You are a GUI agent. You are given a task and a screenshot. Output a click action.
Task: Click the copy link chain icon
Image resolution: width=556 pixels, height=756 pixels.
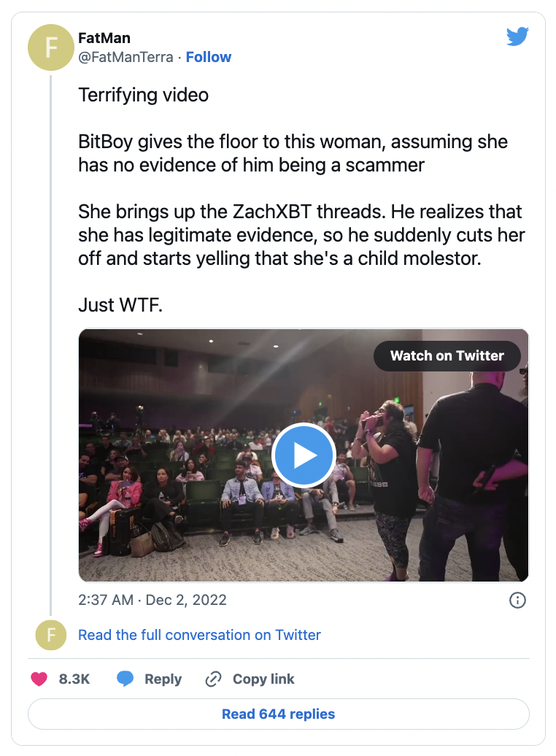coord(213,679)
